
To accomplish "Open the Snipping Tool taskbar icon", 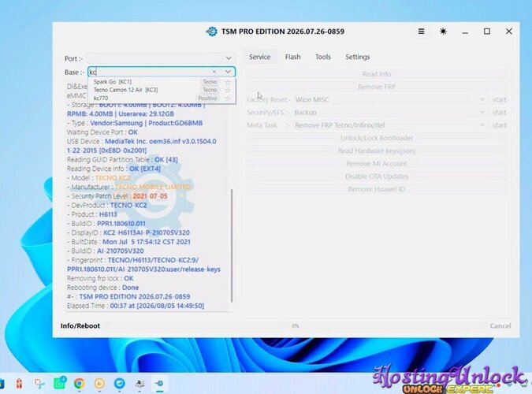I will pyautogui.click(x=39, y=384).
